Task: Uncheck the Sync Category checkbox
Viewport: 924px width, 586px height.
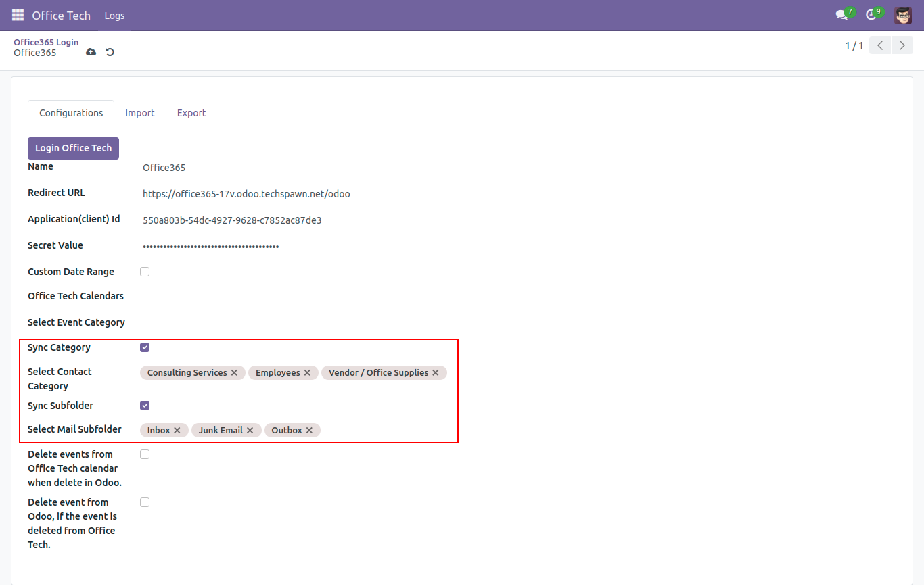Action: [145, 347]
